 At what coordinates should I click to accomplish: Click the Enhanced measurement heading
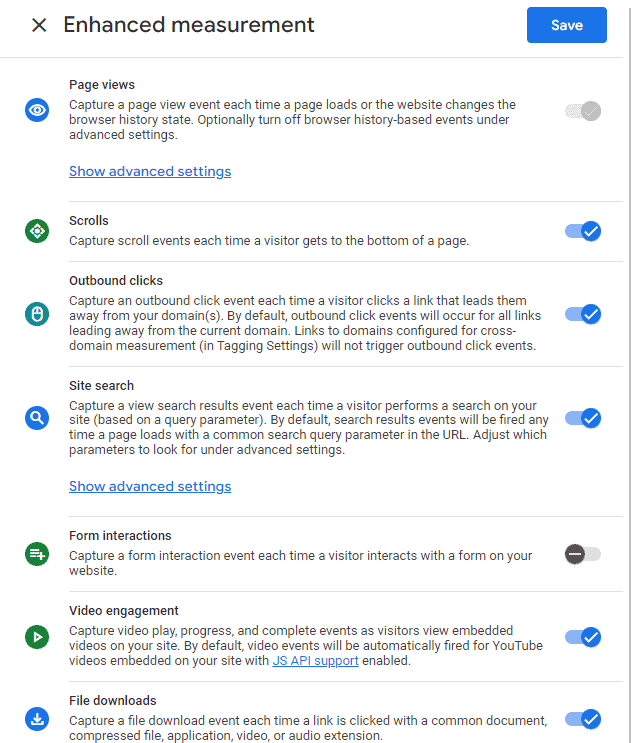click(x=189, y=25)
